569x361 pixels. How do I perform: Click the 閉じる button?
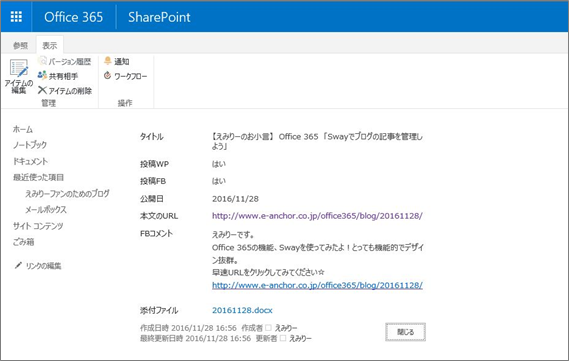pyautogui.click(x=405, y=332)
